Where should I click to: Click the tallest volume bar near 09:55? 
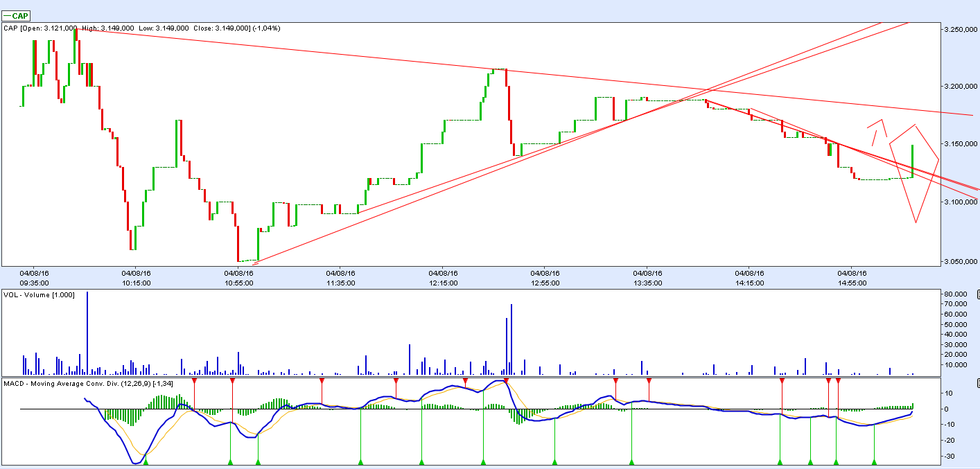coord(87,333)
